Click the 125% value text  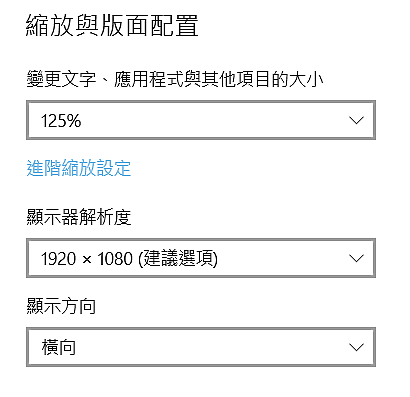[x=61, y=120]
